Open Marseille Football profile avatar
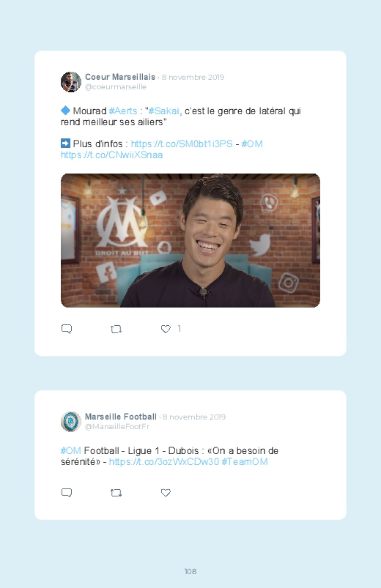The width and height of the screenshot is (381, 588). coord(71,422)
